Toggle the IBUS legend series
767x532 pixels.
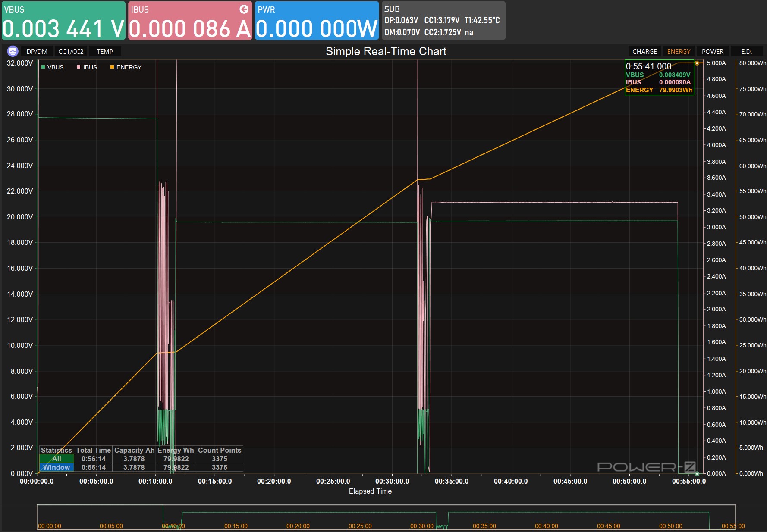[87, 67]
